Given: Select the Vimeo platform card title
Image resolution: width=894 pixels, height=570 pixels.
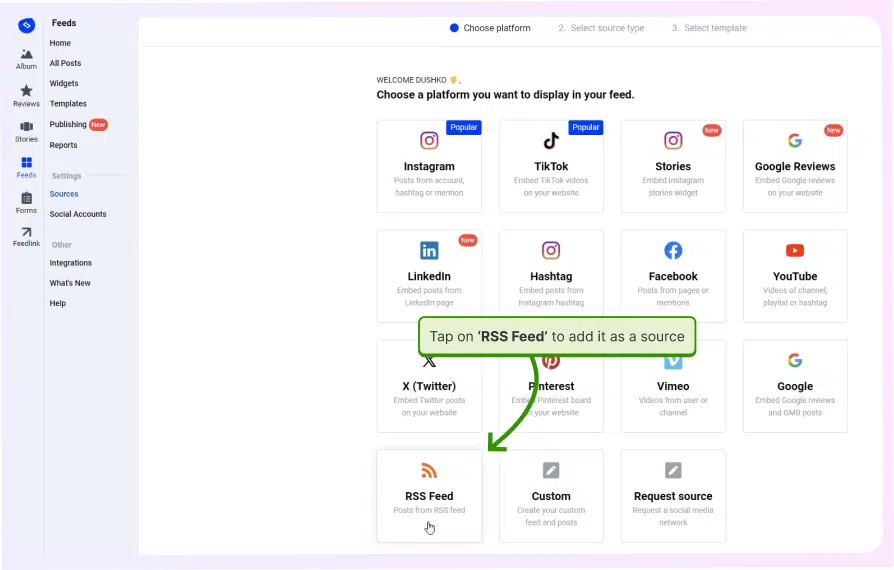Looking at the screenshot, I should (673, 386).
